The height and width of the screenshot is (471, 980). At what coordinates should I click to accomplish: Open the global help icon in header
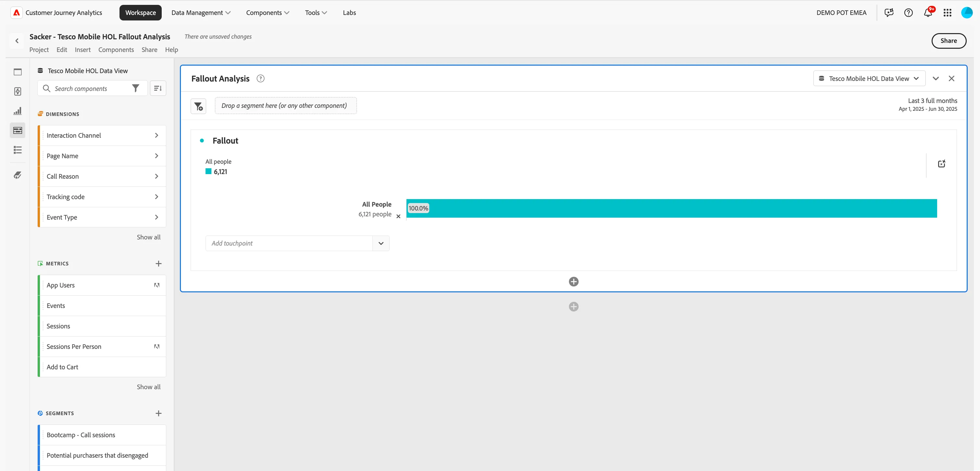click(x=909, y=13)
